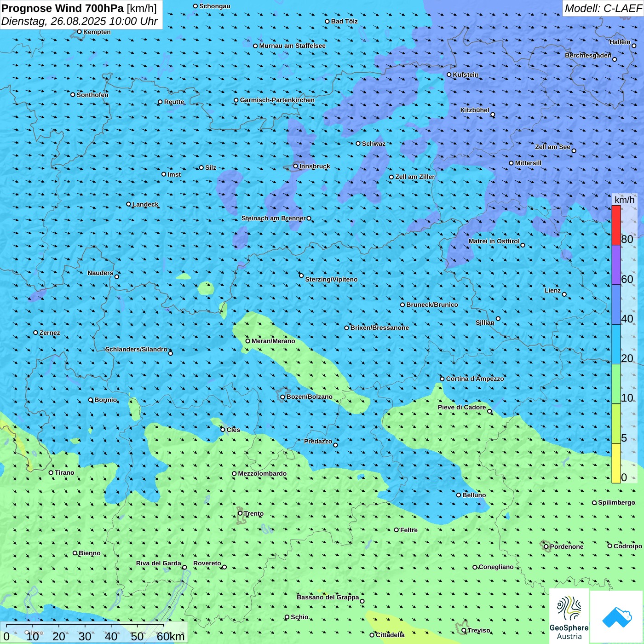Click the green 10–20 km/h legend swatch
The image size is (644, 644).
click(616, 384)
